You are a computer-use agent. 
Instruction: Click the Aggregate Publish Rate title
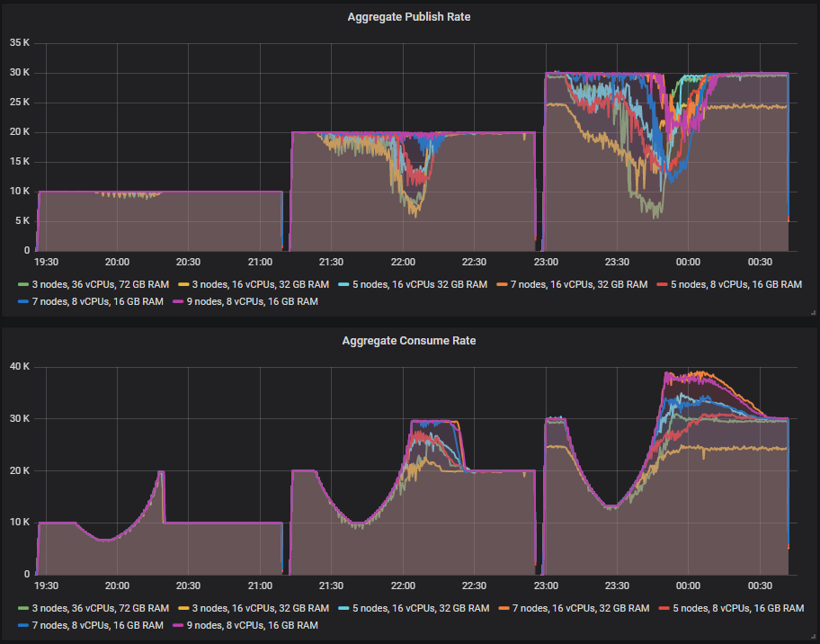[x=409, y=16]
